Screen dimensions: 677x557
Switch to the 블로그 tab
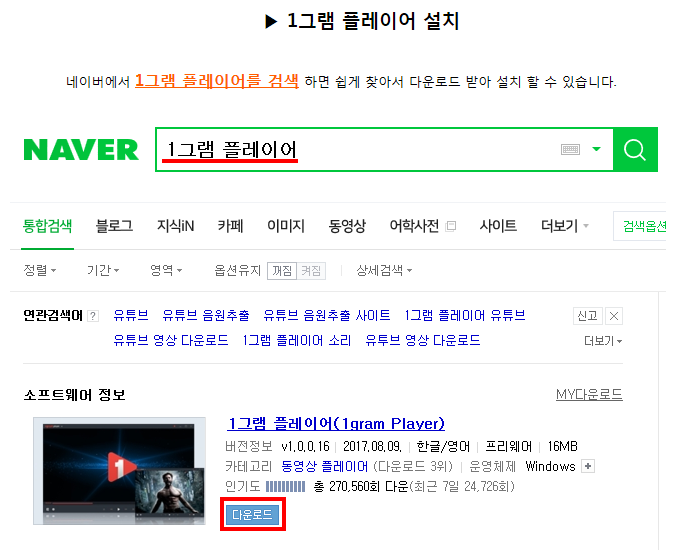coord(114,226)
